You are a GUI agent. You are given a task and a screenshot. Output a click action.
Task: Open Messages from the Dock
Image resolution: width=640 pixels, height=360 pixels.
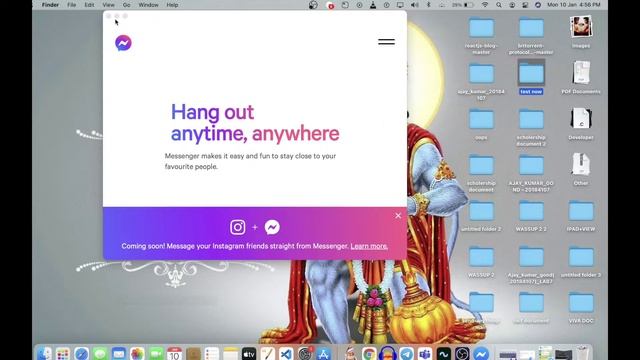(x=100, y=353)
